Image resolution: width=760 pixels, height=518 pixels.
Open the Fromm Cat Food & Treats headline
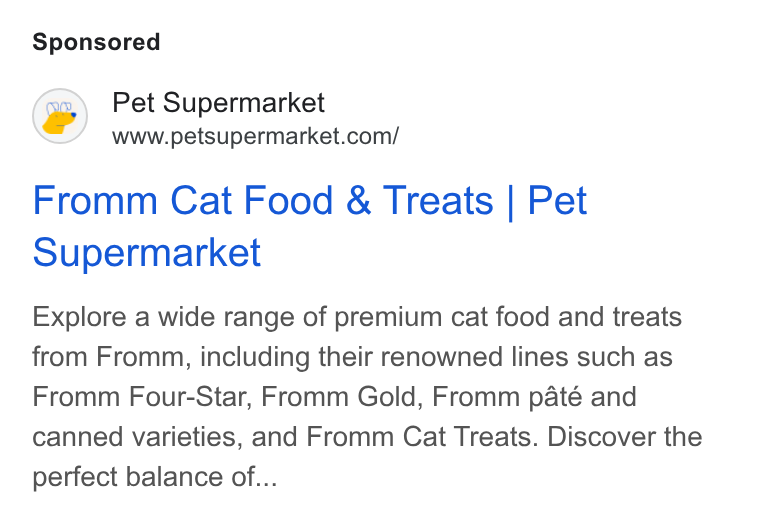(310, 226)
